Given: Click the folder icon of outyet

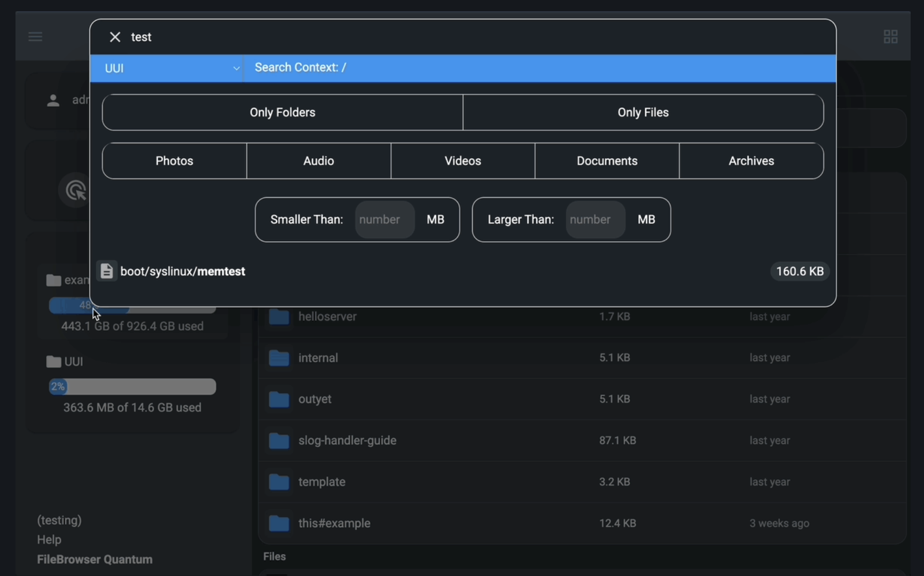Looking at the screenshot, I should click(x=279, y=399).
